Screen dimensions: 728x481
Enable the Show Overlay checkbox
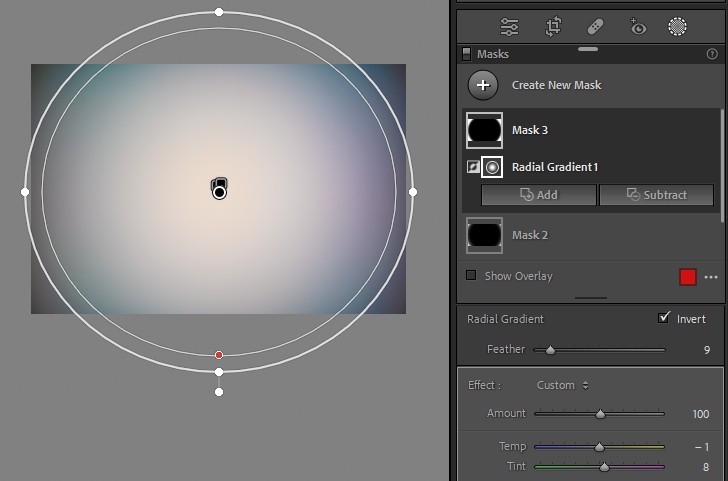(471, 275)
